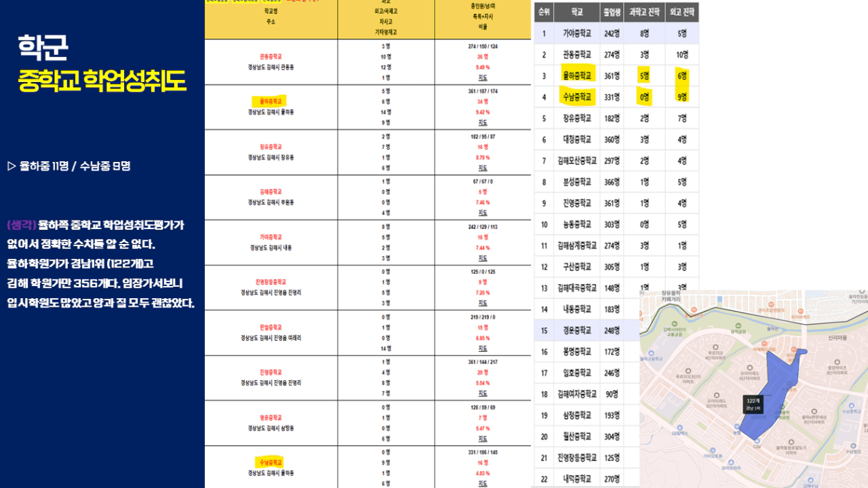
Task: Select 삼정중학교 in the ranking table
Action: (x=577, y=415)
